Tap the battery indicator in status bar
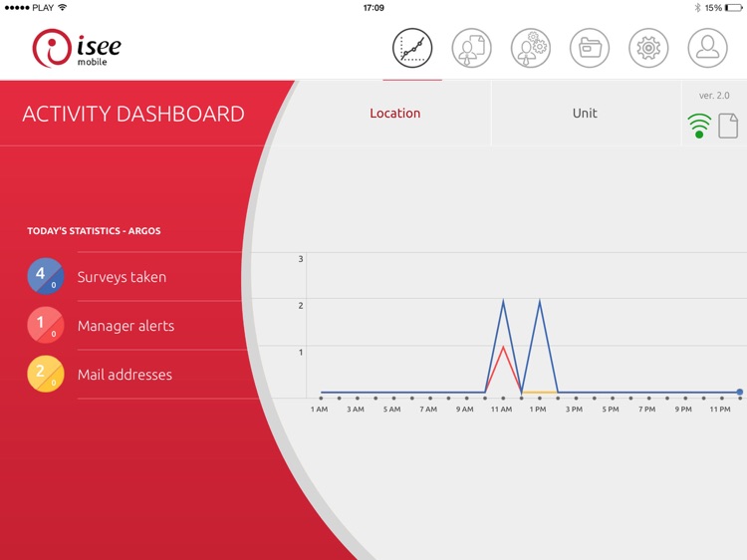 (x=734, y=8)
